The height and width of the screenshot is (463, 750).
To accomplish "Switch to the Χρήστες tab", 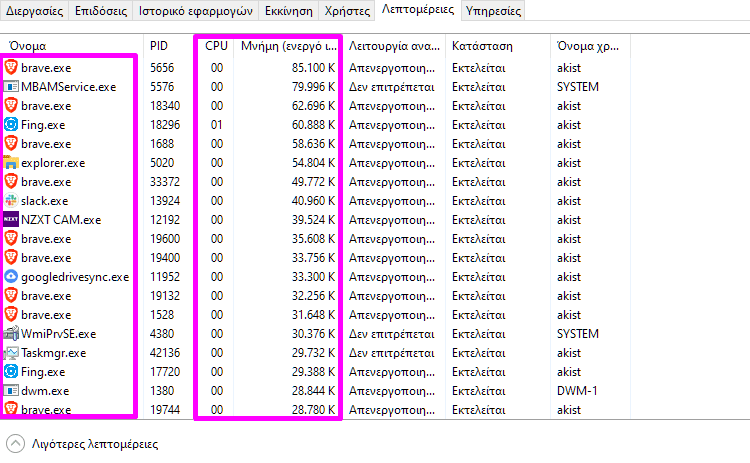I will point(347,11).
